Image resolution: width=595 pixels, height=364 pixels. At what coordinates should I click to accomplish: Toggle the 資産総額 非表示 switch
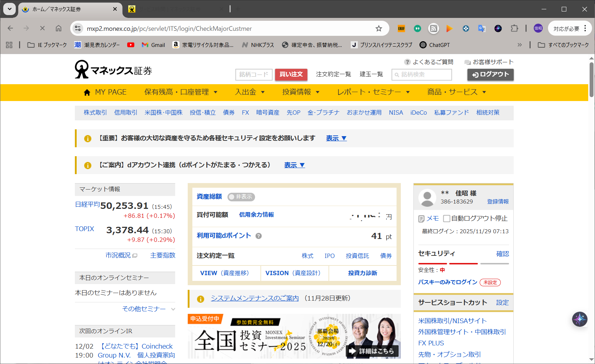[x=241, y=197]
